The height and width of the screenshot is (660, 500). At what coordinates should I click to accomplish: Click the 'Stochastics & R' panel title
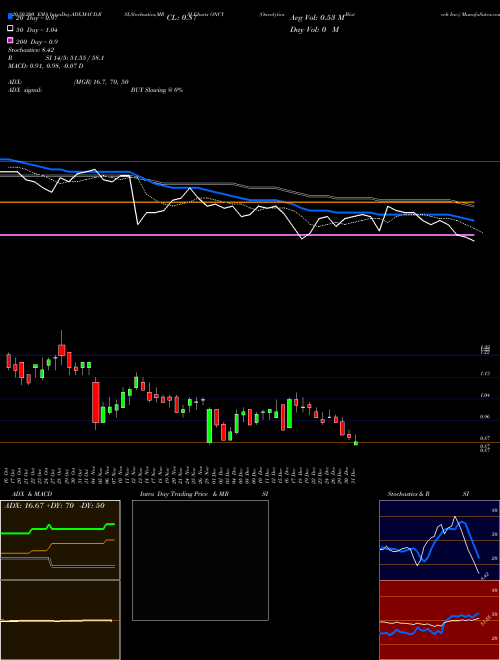[x=408, y=494]
